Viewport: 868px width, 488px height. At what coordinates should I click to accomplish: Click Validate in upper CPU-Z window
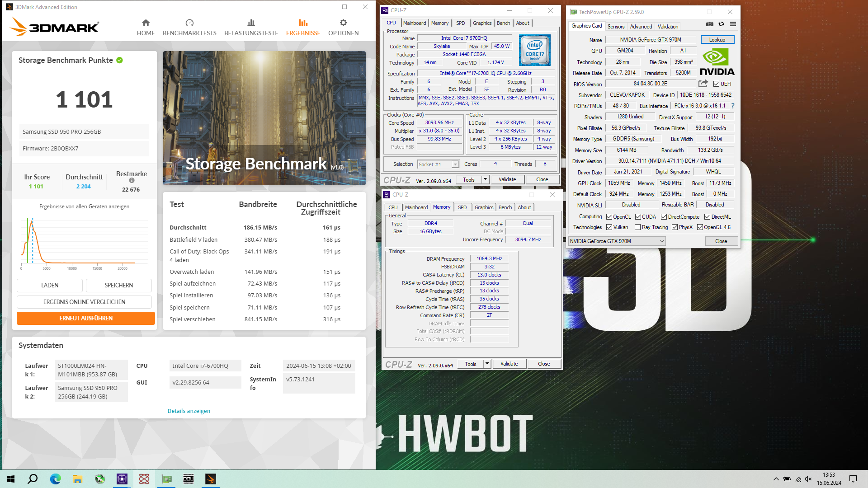(x=507, y=179)
